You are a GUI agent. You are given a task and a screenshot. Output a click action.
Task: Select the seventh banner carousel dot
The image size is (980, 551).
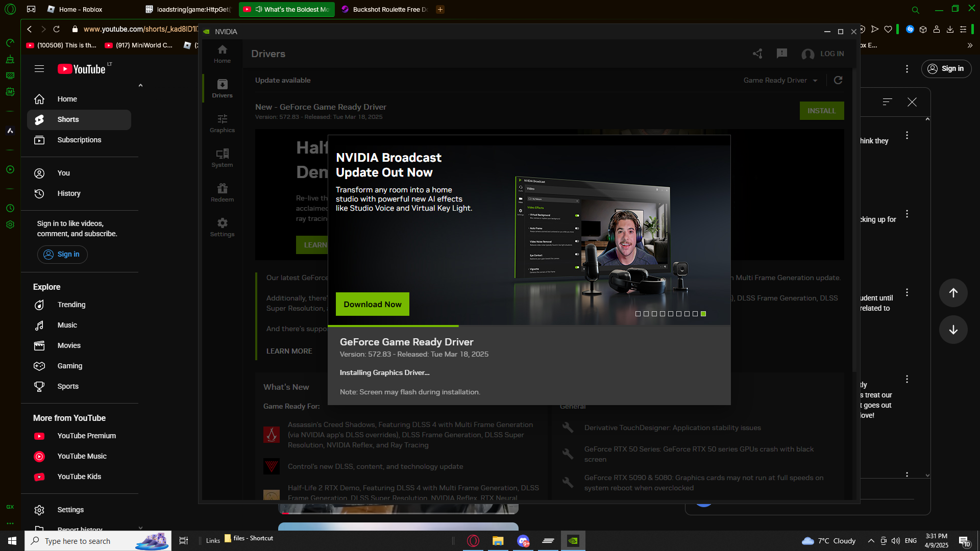point(687,314)
